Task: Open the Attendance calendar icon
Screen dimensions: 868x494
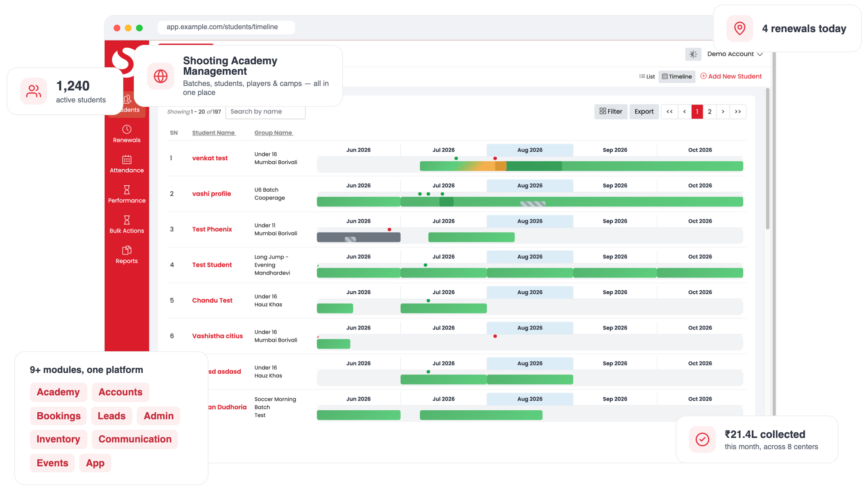Action: (127, 160)
